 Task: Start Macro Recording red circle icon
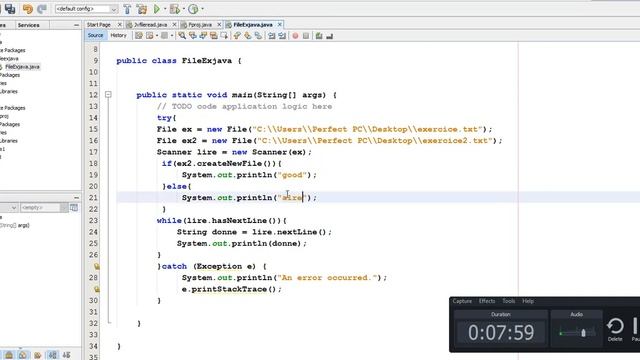(295, 36)
